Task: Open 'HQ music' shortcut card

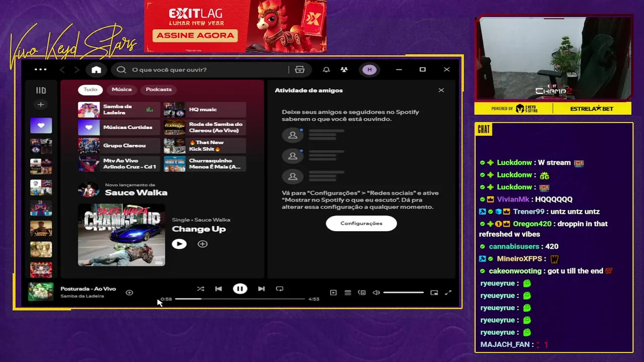Action: pos(205,110)
